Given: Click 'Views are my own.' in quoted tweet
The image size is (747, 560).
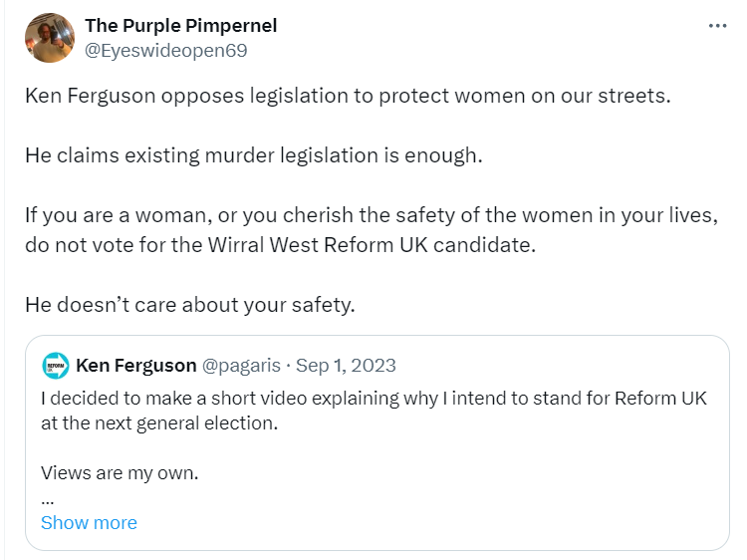Looking at the screenshot, I should click(x=120, y=472).
